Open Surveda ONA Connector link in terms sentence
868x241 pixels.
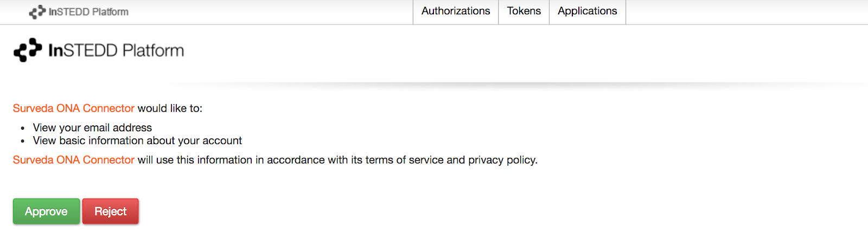coord(74,160)
